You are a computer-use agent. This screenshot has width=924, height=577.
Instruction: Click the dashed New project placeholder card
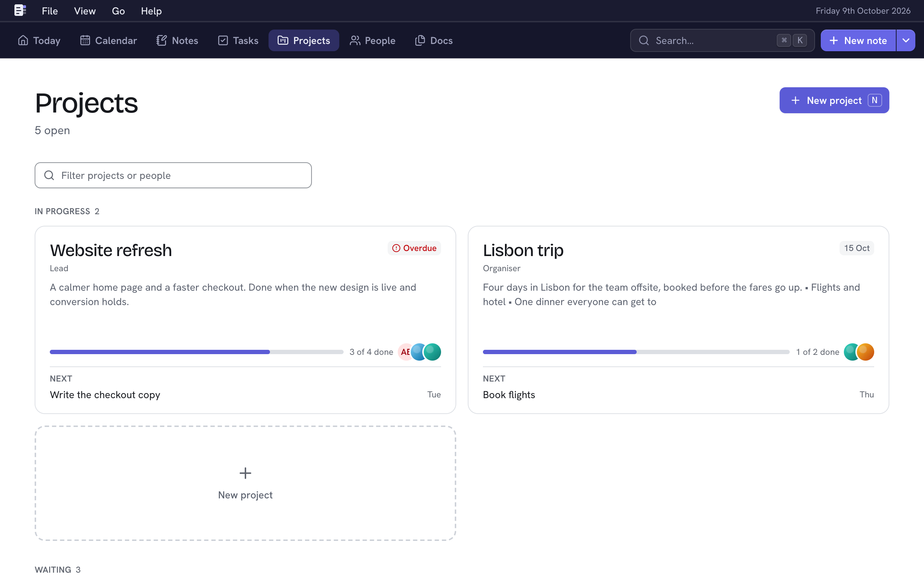(245, 483)
